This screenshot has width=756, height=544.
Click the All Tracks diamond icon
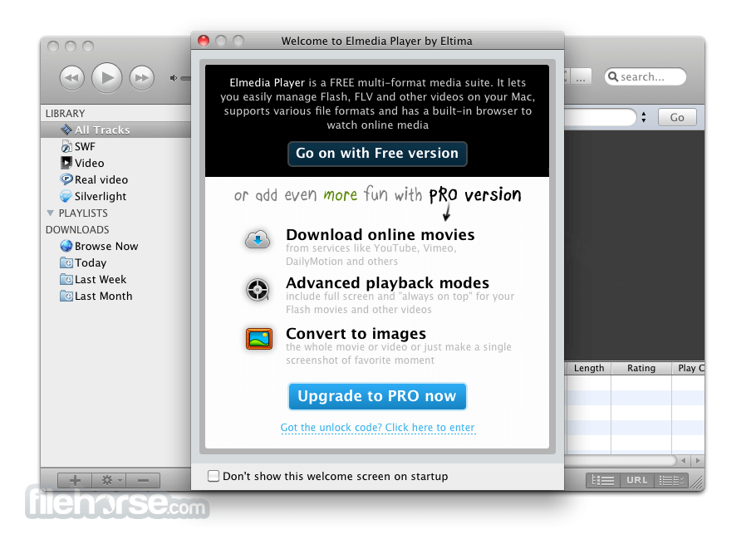click(x=66, y=130)
